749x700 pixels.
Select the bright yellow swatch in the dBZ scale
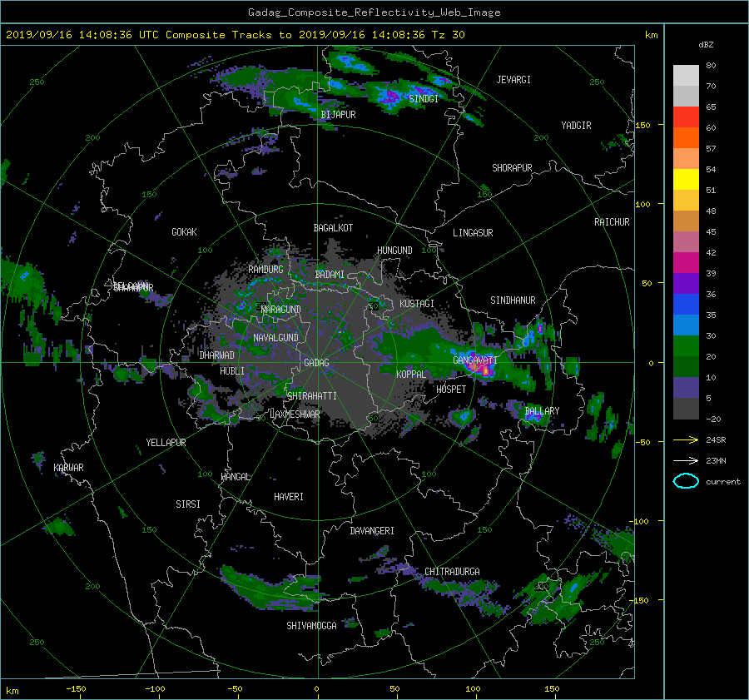(686, 179)
